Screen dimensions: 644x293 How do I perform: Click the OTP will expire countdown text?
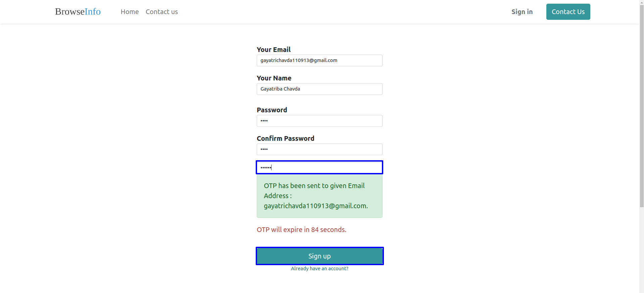click(301, 230)
